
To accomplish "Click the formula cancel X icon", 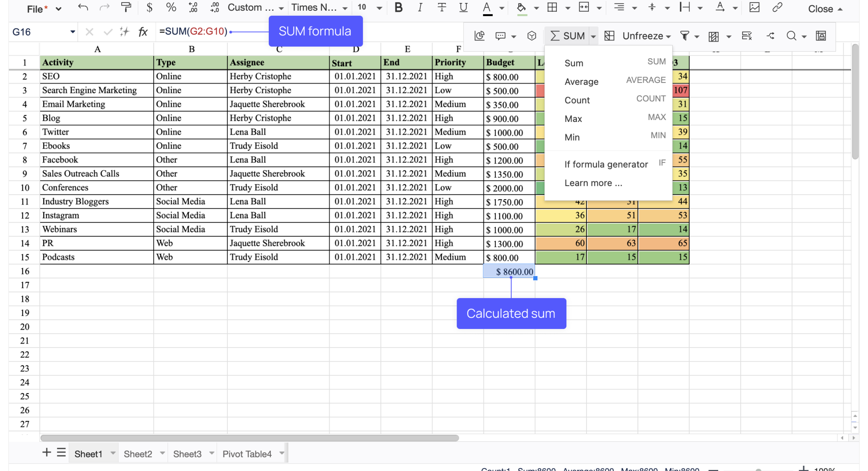I will 89,32.
